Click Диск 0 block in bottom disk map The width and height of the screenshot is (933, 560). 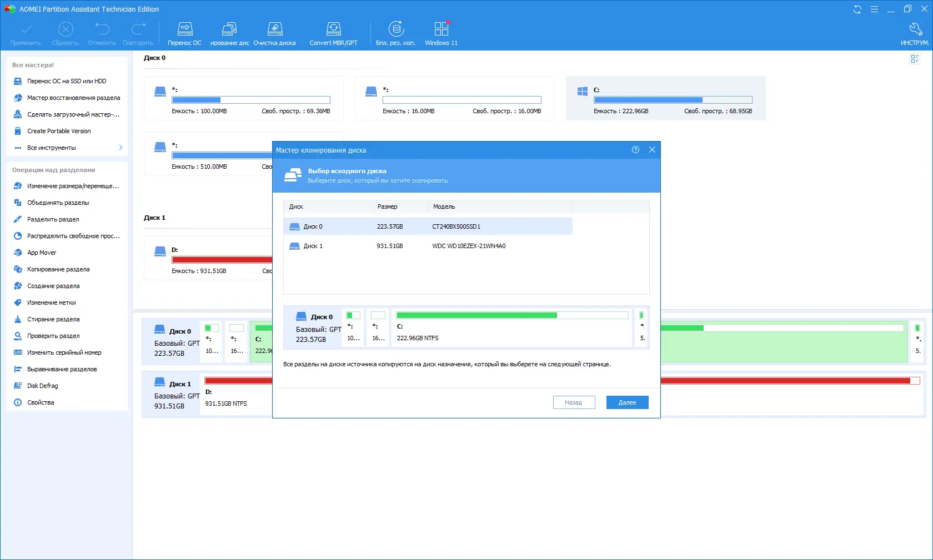(172, 341)
